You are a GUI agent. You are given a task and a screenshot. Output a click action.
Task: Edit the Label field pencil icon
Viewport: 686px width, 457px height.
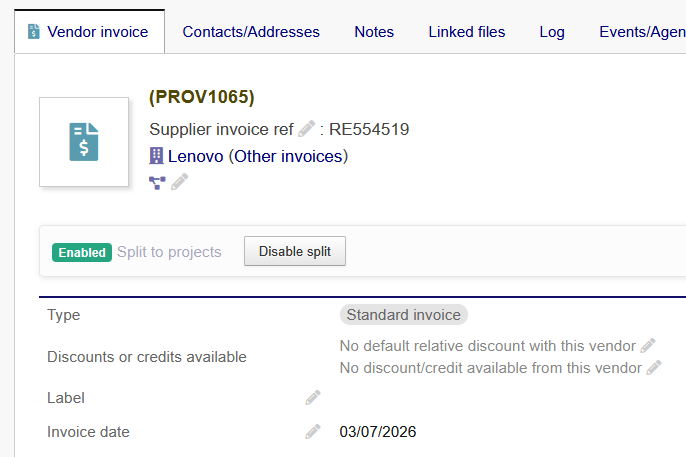coord(313,397)
